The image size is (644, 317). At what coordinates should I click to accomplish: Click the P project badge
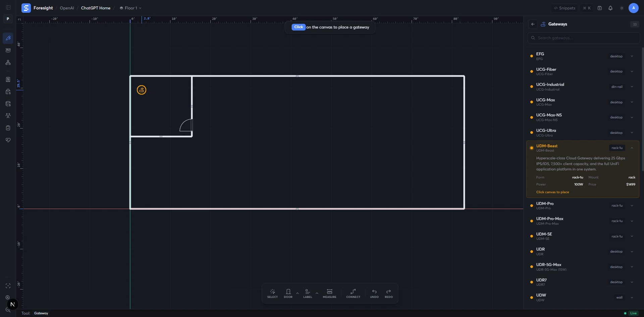click(x=8, y=19)
